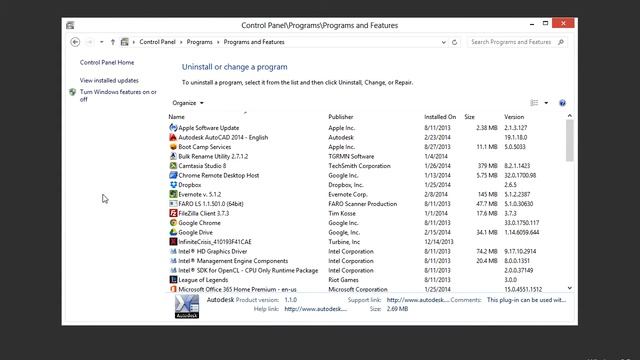Click the back navigation arrow

75,42
